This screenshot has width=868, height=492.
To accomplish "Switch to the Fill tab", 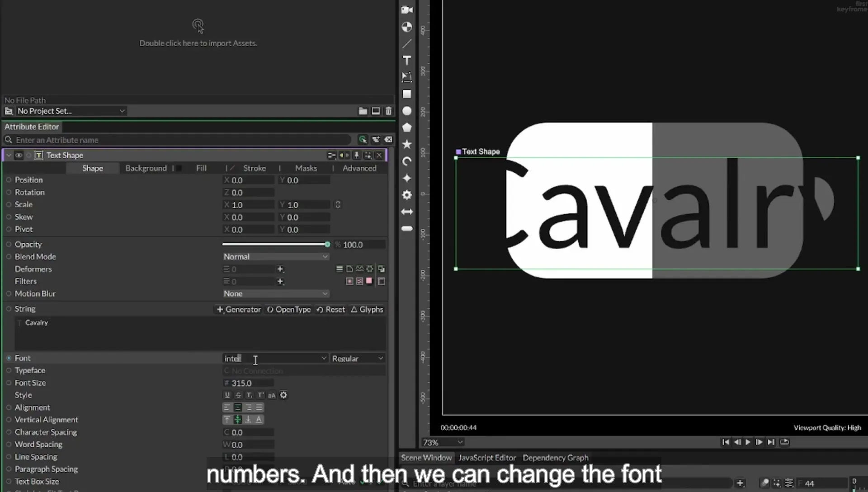I will (x=201, y=168).
